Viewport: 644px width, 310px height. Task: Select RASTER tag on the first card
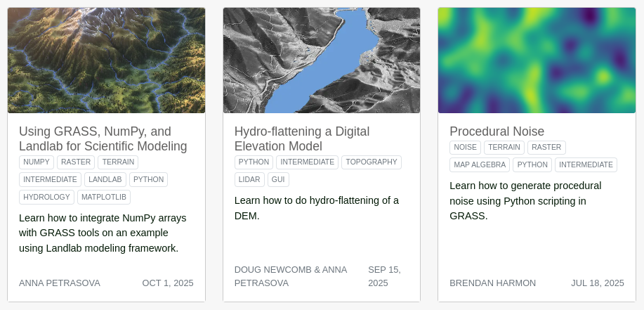click(x=76, y=162)
